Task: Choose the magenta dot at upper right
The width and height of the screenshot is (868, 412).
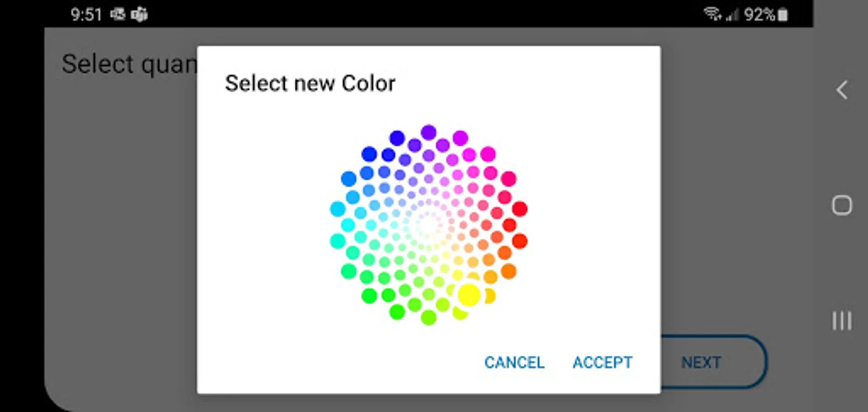Action: pos(488,154)
